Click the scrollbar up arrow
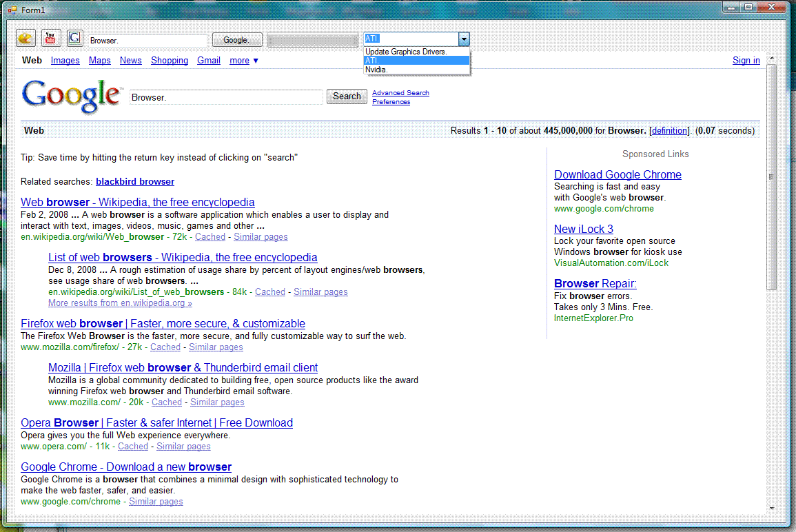Viewport: 796px width, 532px height. pos(772,59)
